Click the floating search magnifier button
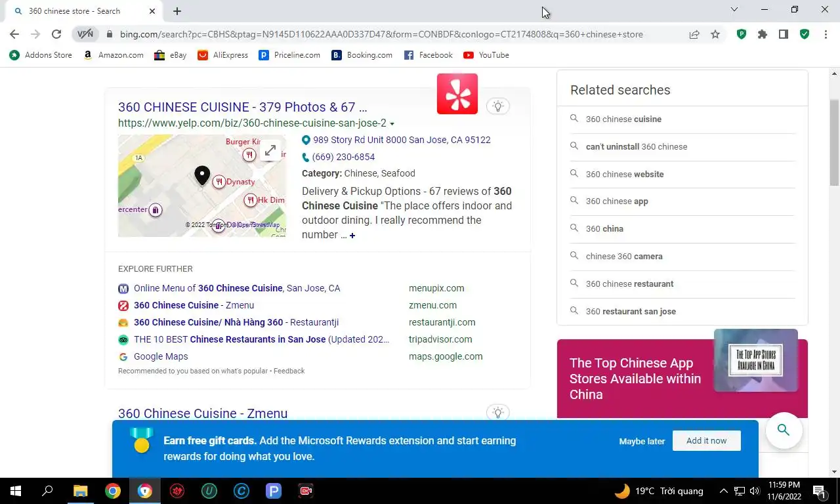The height and width of the screenshot is (504, 840). (784, 430)
